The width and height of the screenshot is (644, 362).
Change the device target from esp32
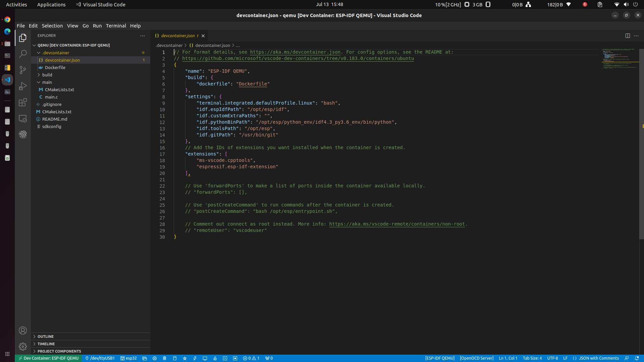pyautogui.click(x=128, y=358)
